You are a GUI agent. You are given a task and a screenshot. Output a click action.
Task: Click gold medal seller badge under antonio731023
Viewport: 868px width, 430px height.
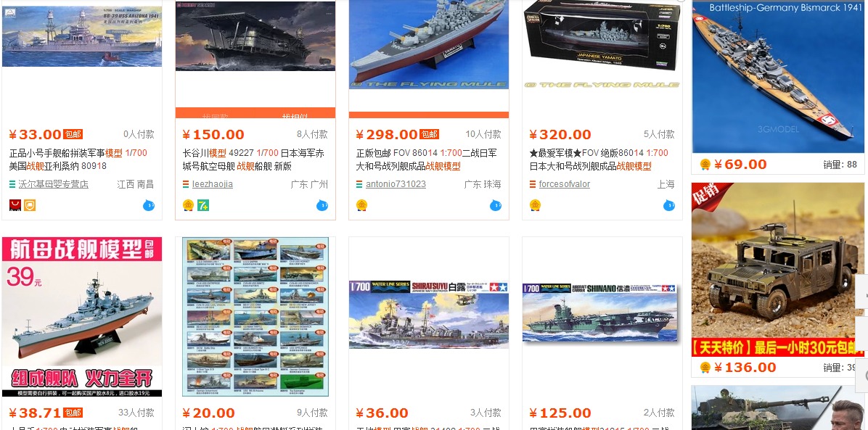coord(361,205)
